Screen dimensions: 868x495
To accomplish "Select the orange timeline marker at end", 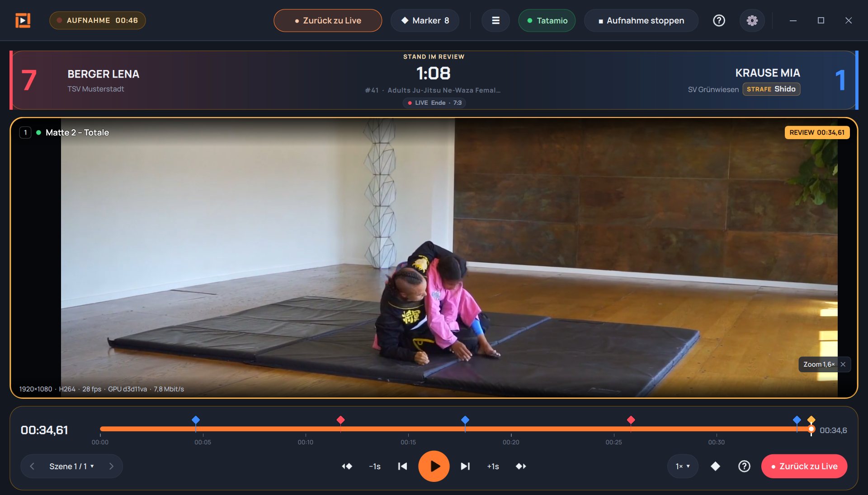I will (x=811, y=420).
